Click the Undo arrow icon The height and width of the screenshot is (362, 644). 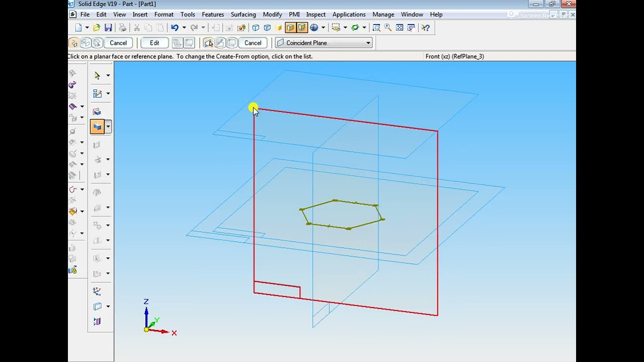pyautogui.click(x=175, y=28)
